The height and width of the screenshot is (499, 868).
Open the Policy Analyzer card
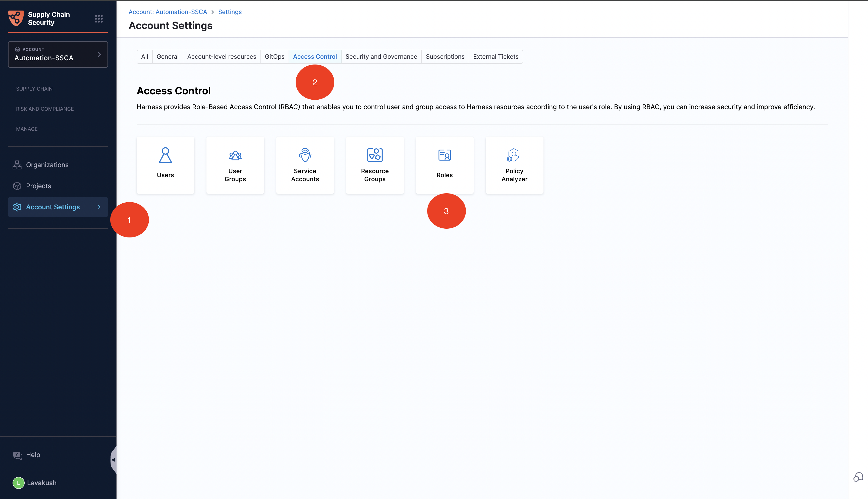coord(514,165)
